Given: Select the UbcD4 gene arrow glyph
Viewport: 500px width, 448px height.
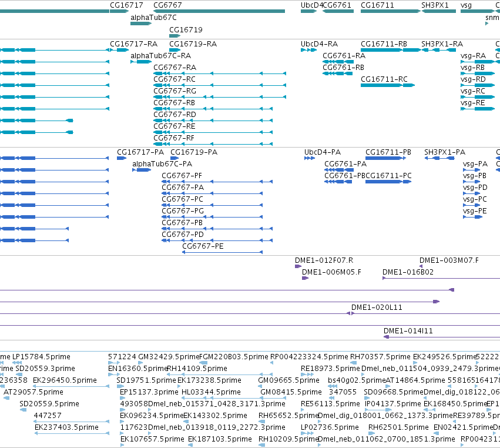Looking at the screenshot, I should (308, 11).
